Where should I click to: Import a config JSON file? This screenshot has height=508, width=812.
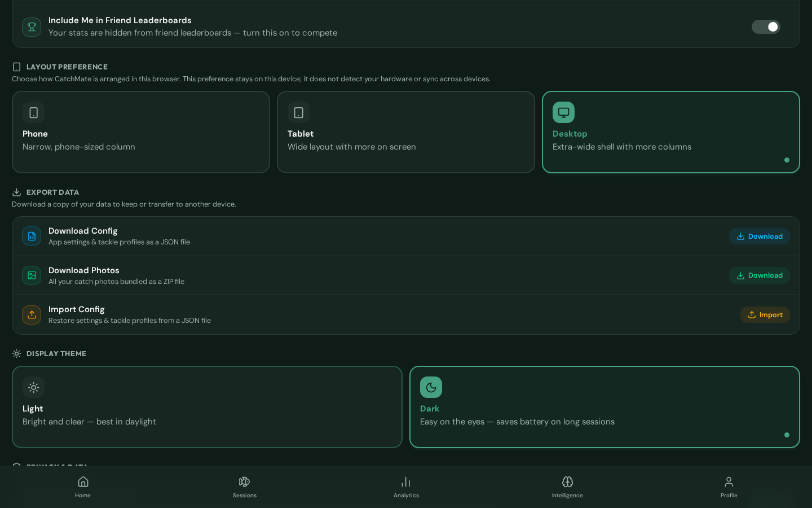[x=765, y=315]
